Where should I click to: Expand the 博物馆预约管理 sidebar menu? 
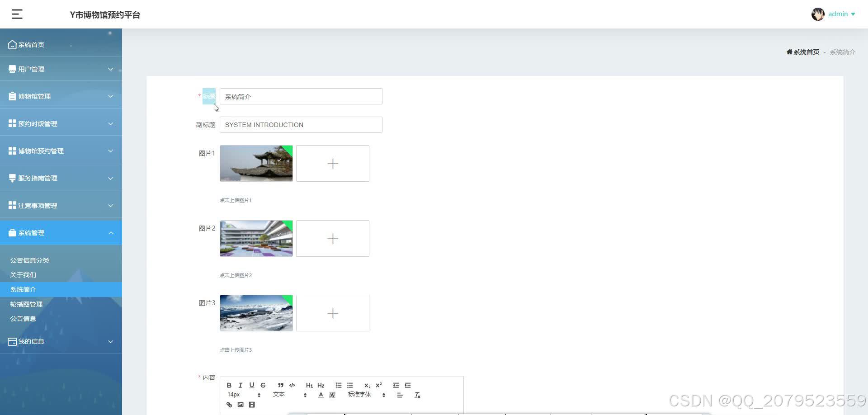pos(61,151)
